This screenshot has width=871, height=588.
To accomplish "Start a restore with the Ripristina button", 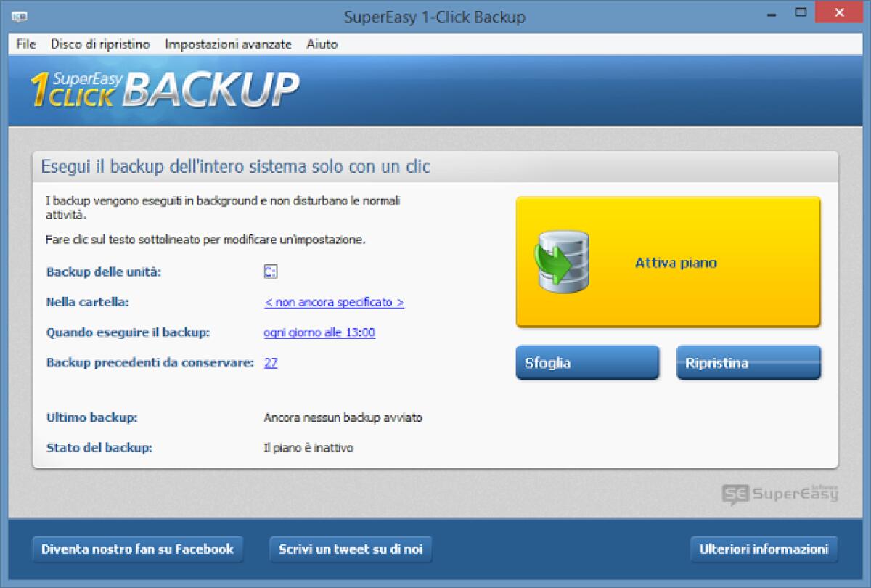I will click(748, 362).
